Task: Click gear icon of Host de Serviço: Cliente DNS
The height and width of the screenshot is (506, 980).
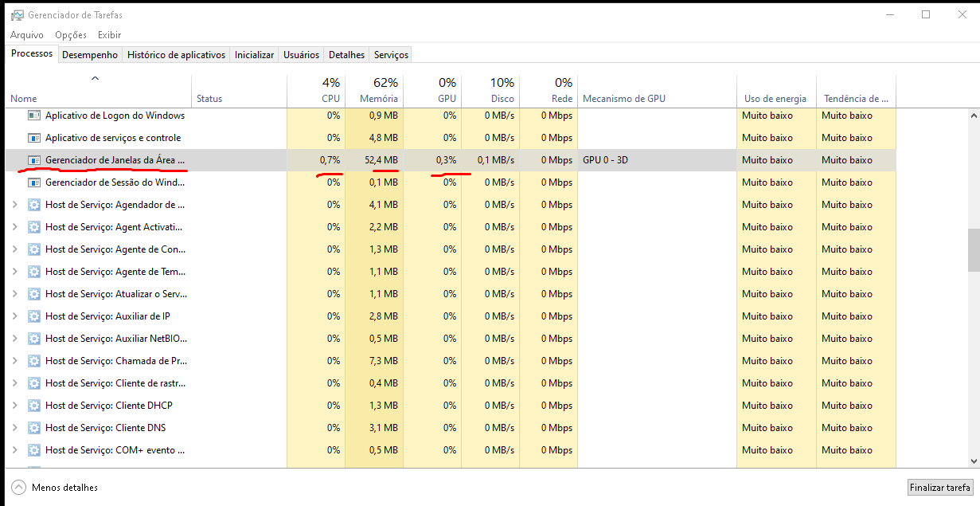Action: [x=34, y=428]
